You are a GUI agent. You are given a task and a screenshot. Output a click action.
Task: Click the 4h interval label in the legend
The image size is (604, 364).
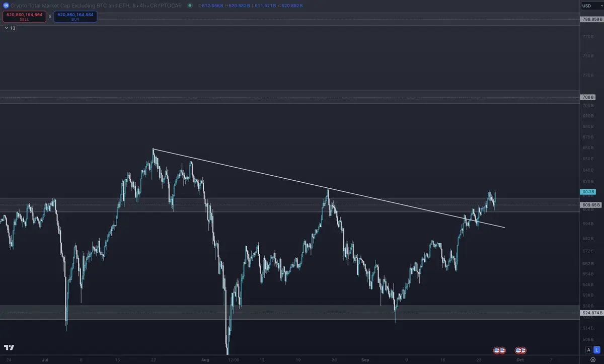coord(143,5)
